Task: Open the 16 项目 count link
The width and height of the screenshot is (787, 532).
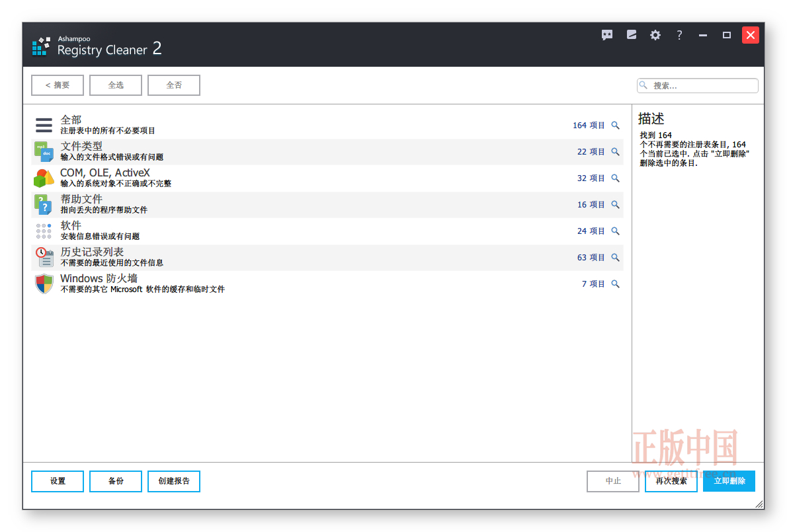Action: click(591, 205)
